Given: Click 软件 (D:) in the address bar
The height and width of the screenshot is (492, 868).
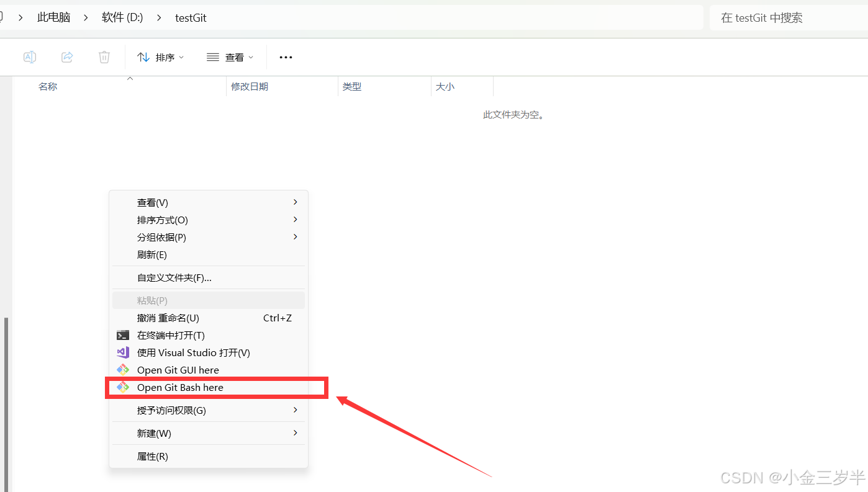Looking at the screenshot, I should point(122,17).
